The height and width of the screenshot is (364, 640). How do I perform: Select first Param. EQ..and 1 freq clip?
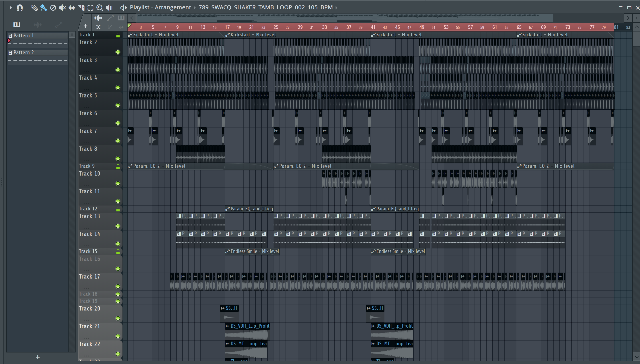point(249,209)
